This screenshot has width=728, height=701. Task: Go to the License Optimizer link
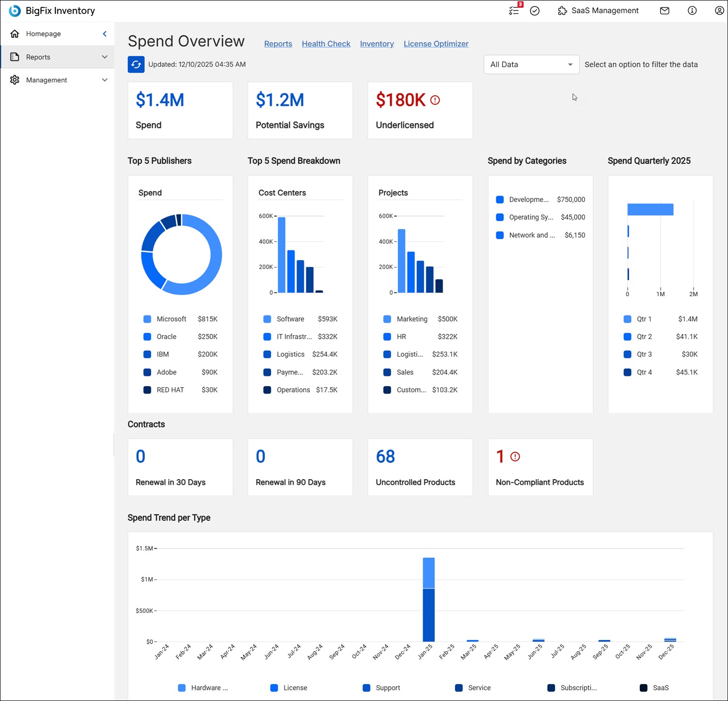coord(436,44)
